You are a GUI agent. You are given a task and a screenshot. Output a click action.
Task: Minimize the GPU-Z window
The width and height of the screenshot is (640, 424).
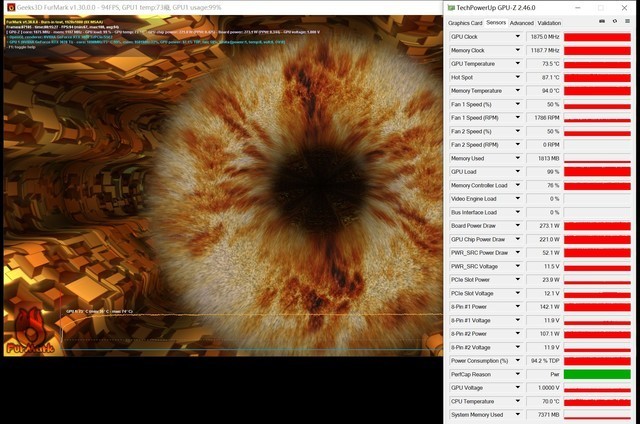578,8
